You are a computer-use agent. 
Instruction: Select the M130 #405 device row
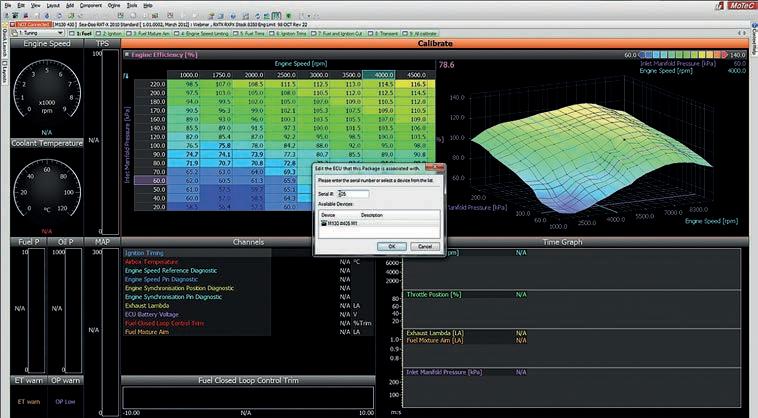[379, 224]
